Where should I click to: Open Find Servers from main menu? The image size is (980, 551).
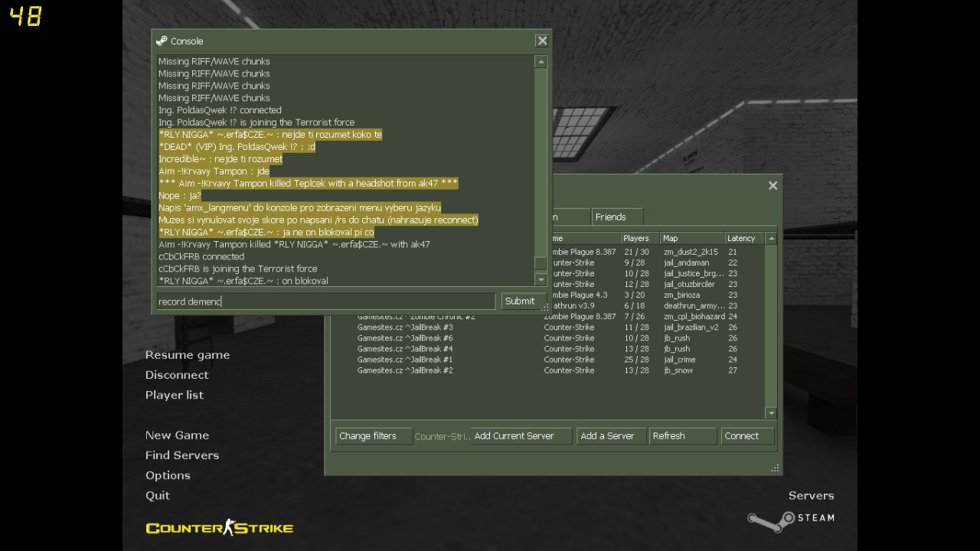(x=182, y=455)
